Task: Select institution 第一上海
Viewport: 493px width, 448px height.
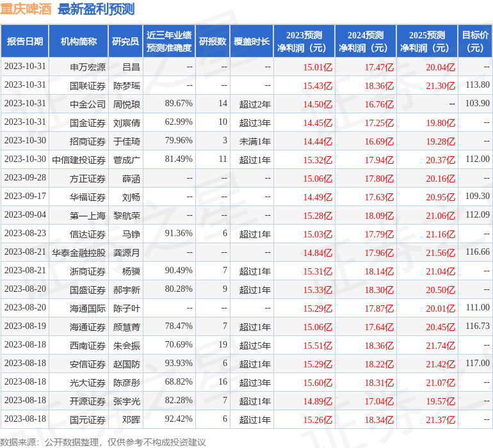Action: coord(88,216)
